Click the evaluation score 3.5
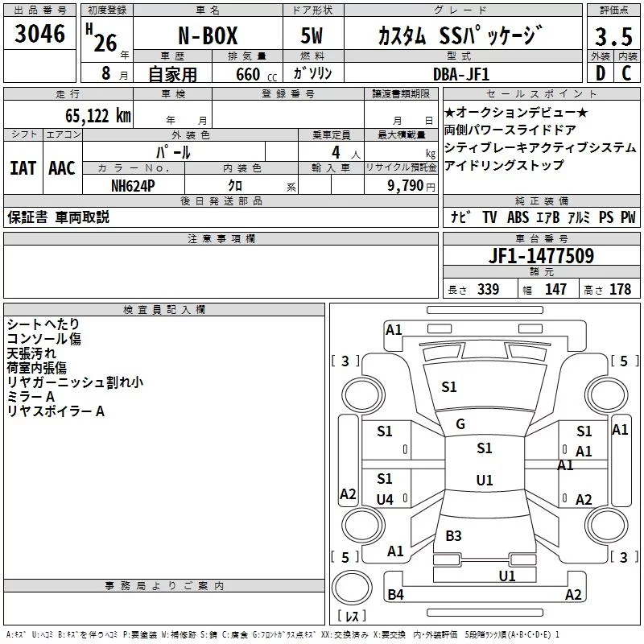 point(613,36)
